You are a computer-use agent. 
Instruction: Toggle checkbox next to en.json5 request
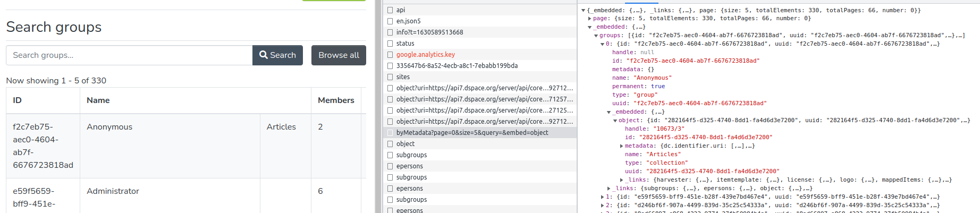point(390,21)
